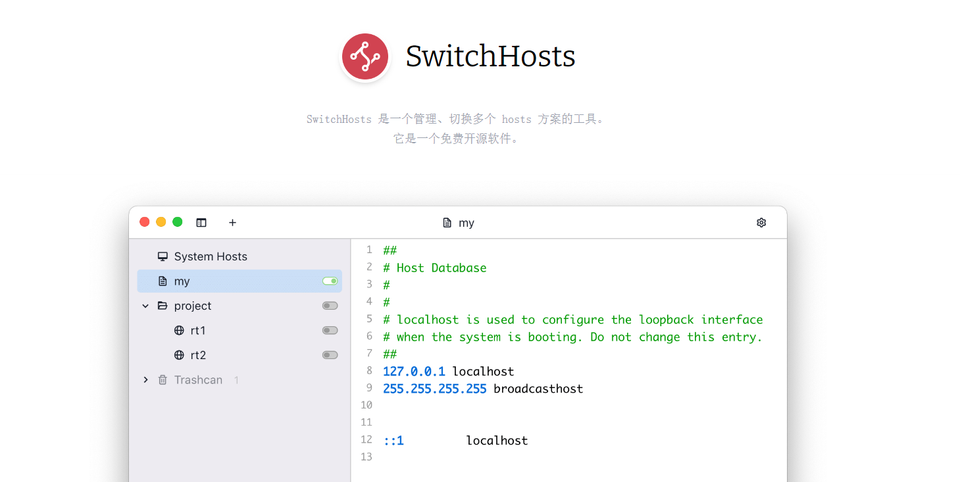960x482 pixels.
Task: Turn on the rt2 toggle switch
Action: pos(329,355)
